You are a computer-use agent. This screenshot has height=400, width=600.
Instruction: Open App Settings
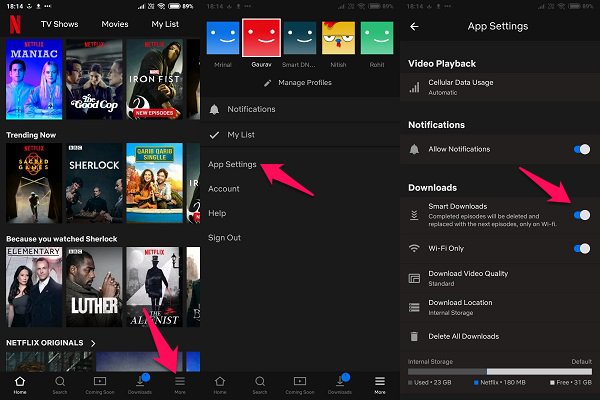[x=232, y=164]
